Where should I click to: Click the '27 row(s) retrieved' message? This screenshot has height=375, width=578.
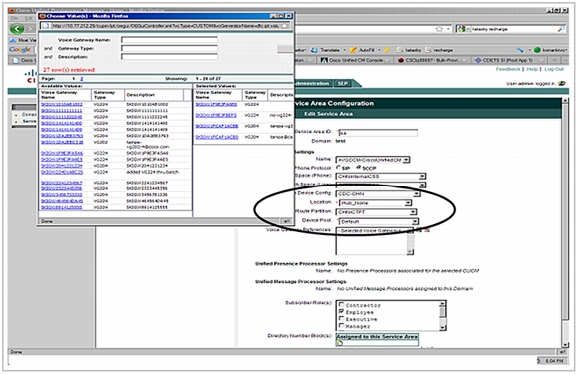pyautogui.click(x=69, y=70)
